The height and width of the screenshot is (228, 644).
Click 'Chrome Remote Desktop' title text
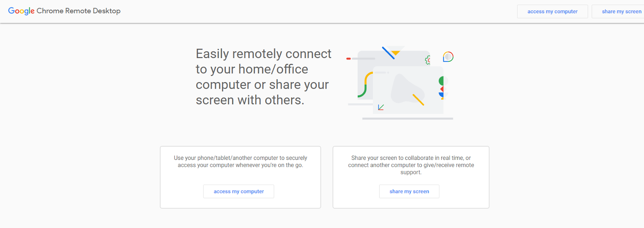click(78, 11)
